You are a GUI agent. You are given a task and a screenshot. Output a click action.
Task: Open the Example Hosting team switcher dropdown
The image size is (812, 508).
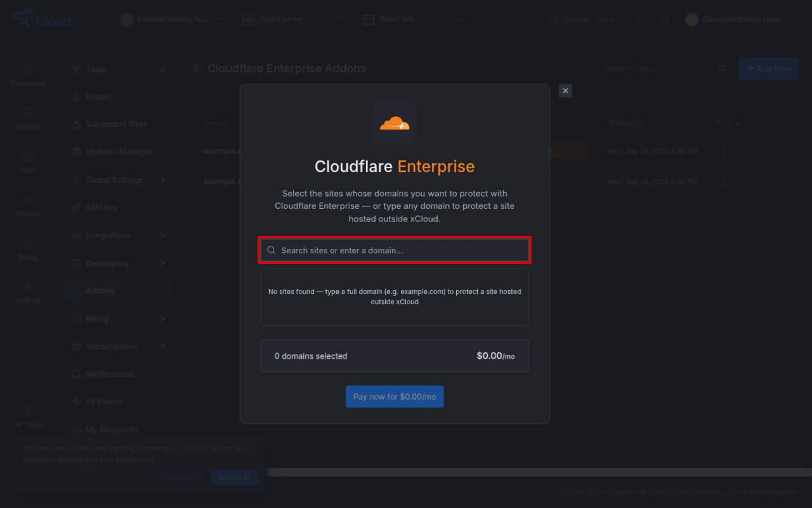coord(173,20)
